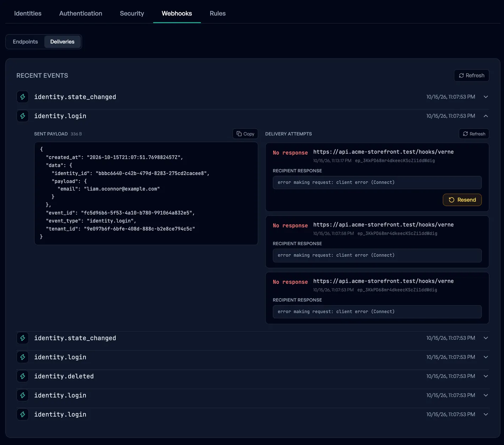Click the SENT PAYLOAD label
Screen dimensions: 504x445
coord(51,134)
